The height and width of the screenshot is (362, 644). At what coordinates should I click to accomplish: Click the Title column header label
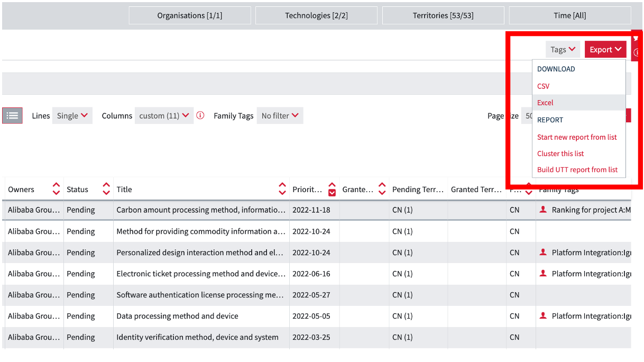(124, 189)
